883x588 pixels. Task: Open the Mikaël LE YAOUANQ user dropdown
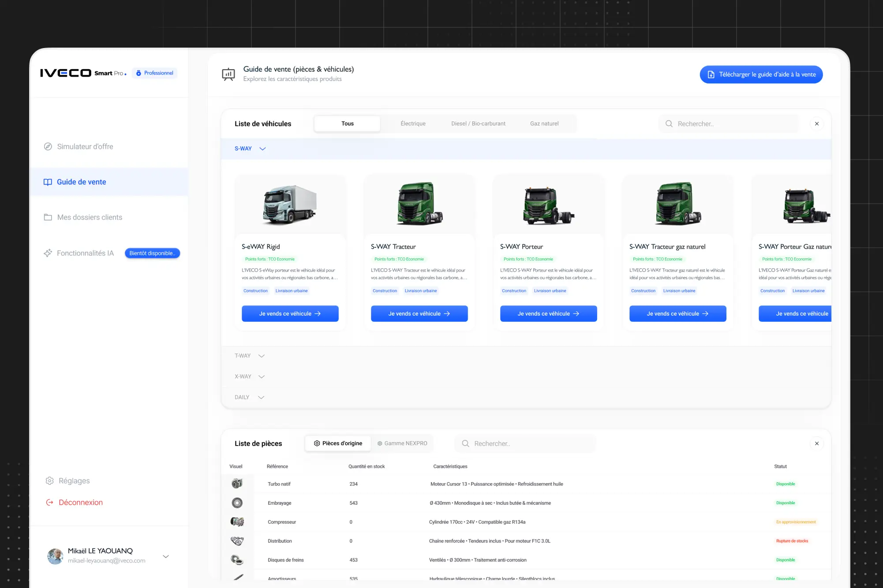(166, 556)
